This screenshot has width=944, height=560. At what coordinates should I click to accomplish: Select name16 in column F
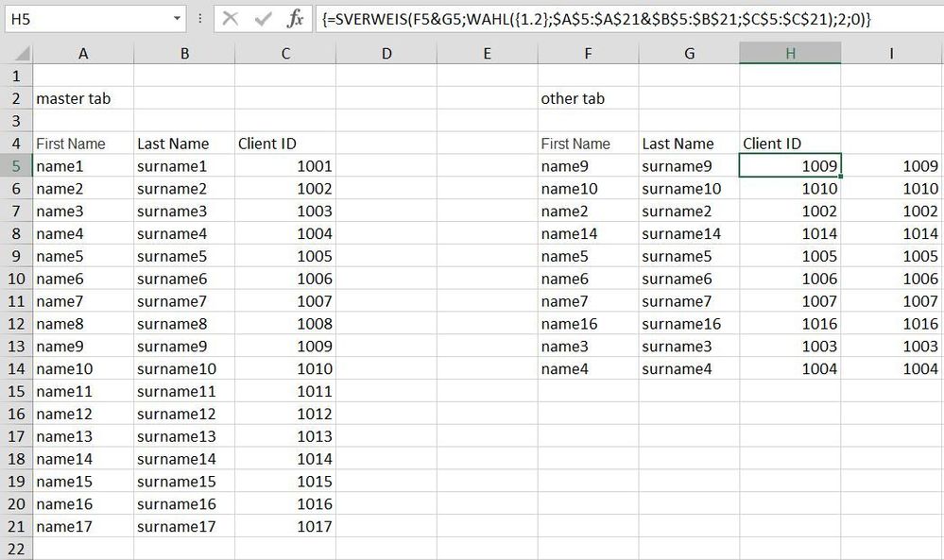[x=588, y=324]
